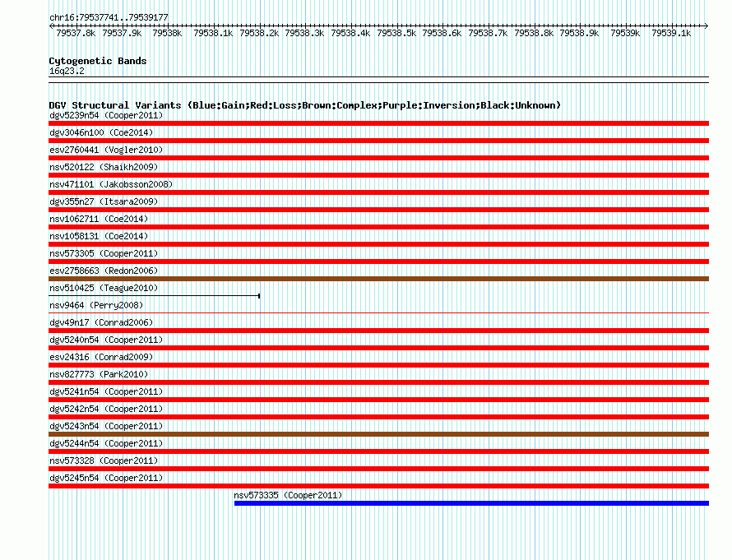Image resolution: width=732 pixels, height=560 pixels.
Task: Click the brown complex bar under esv2758663
Action: pos(378,279)
